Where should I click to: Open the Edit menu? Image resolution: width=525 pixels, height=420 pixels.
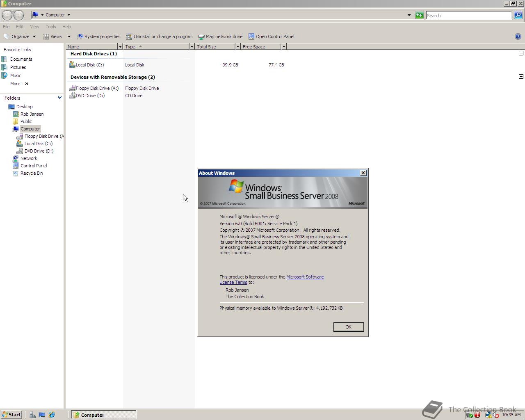pyautogui.click(x=20, y=27)
